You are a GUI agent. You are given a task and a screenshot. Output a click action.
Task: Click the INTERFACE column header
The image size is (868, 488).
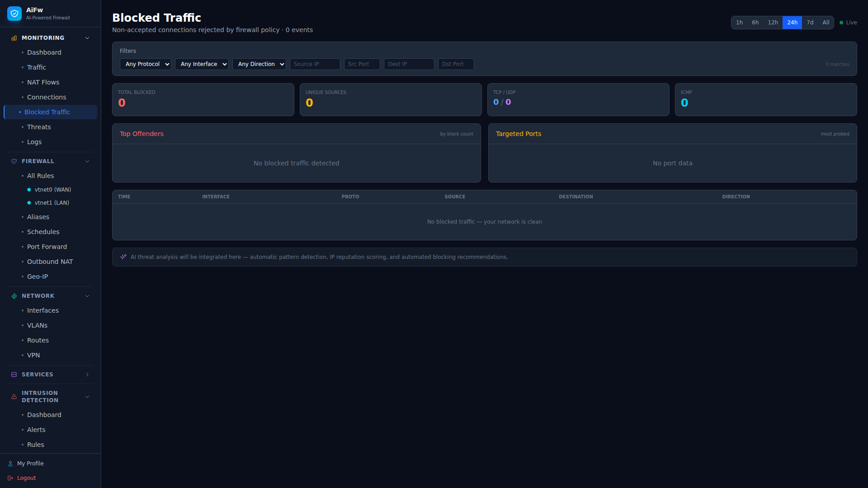click(216, 197)
